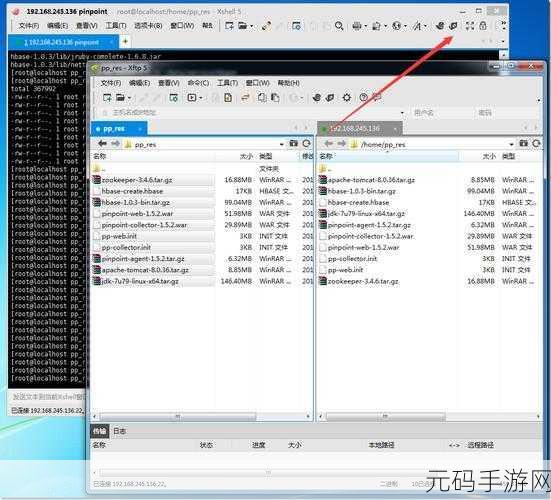Select pinpoint-web-1.5.2.war in local pane
Image resolution: width=551 pixels, height=500 pixels.
point(137,214)
